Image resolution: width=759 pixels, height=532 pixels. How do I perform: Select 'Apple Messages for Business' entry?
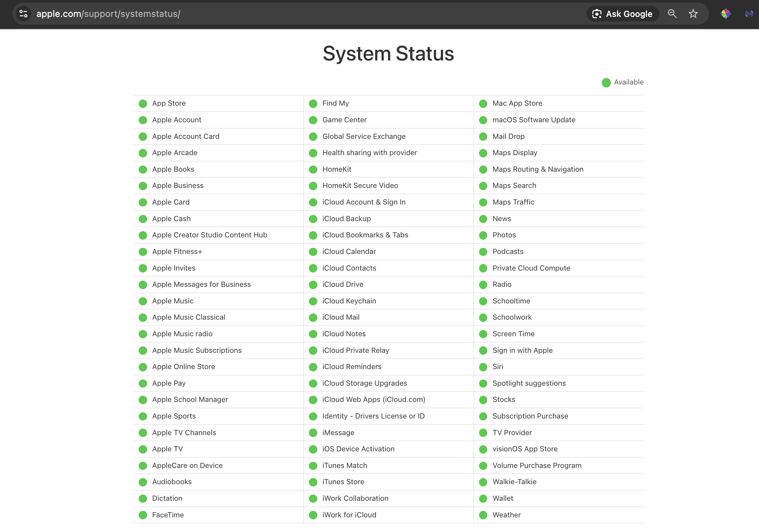point(202,284)
